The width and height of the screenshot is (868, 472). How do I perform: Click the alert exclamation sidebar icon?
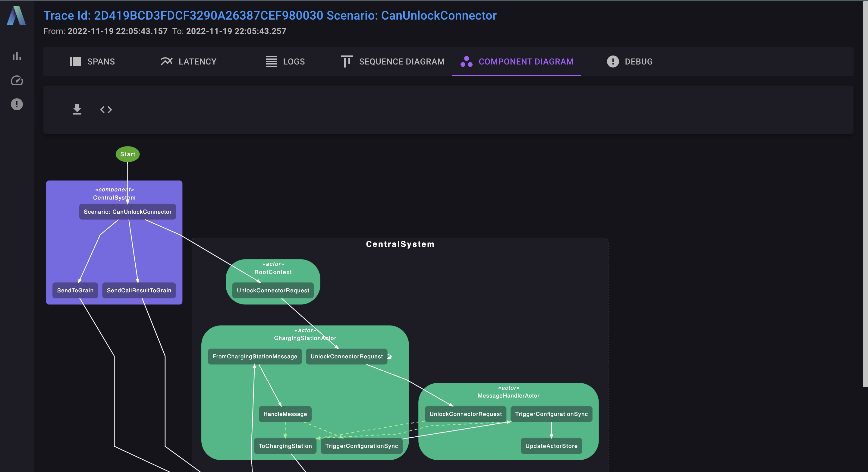point(17,105)
